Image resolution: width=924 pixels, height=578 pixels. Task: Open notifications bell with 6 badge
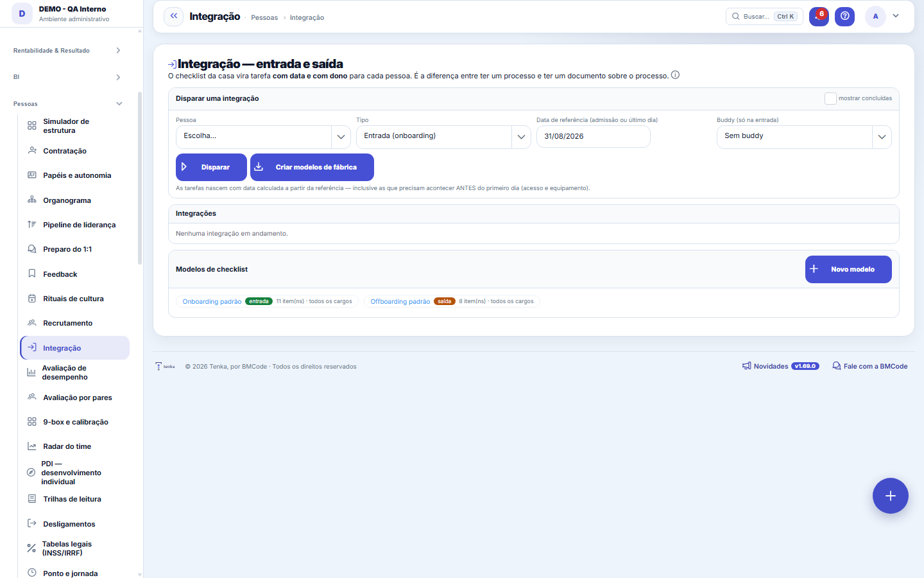[x=819, y=16]
